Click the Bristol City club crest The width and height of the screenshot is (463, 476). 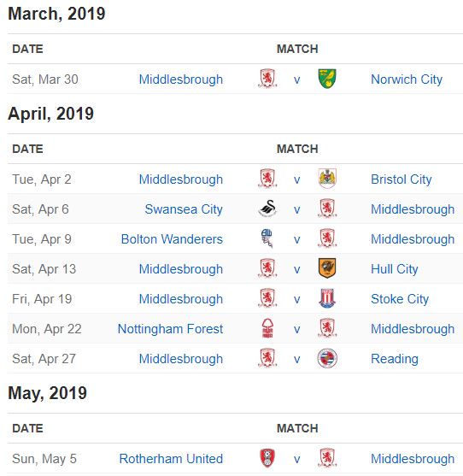point(327,179)
